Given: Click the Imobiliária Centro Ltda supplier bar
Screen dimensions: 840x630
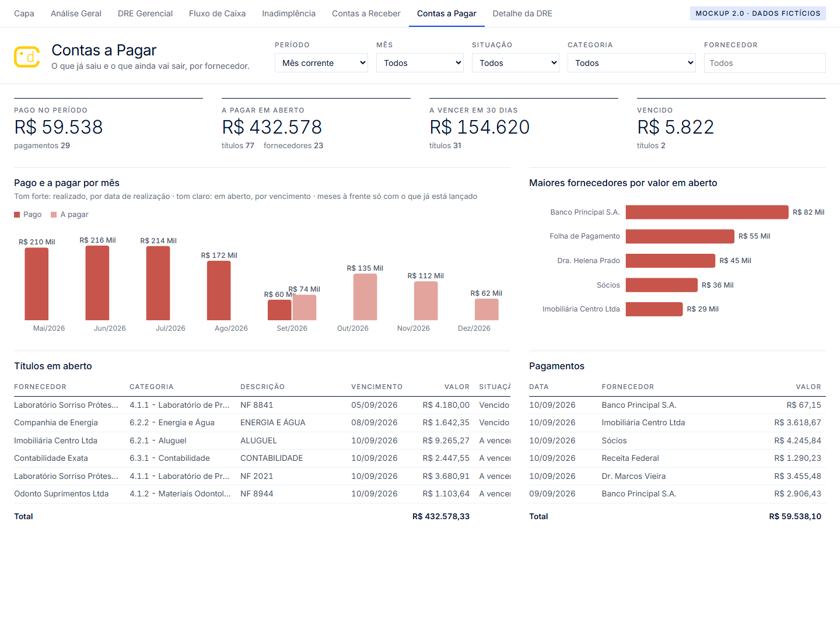Looking at the screenshot, I should 654,309.
